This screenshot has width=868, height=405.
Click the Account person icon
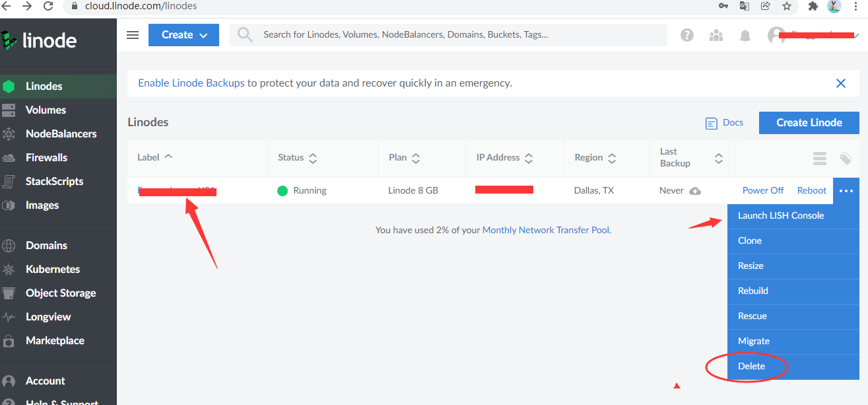point(9,381)
